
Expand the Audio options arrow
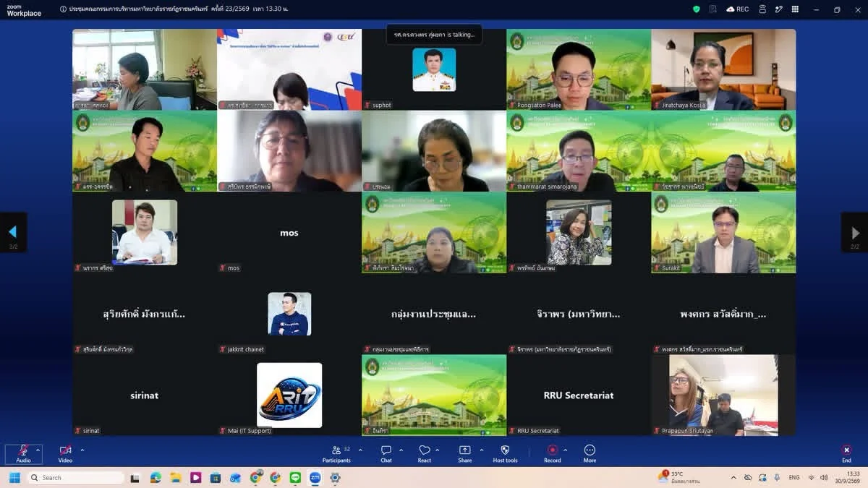pos(39,450)
